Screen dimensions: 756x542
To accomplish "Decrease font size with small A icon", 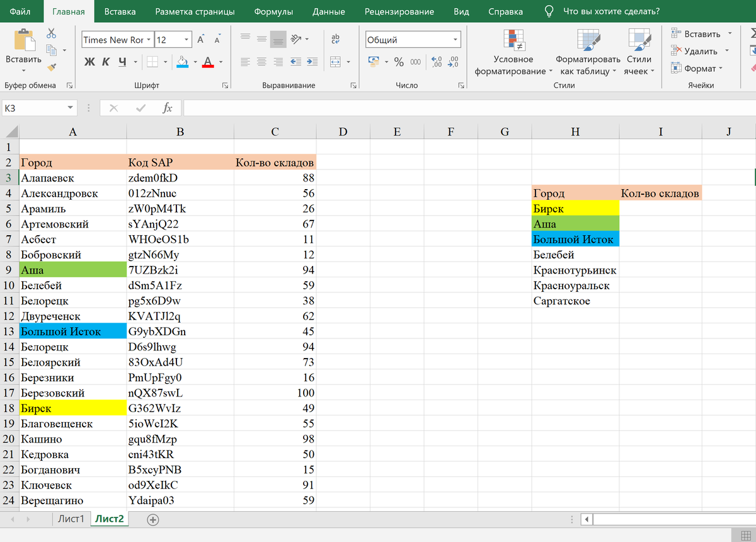I will [x=217, y=40].
